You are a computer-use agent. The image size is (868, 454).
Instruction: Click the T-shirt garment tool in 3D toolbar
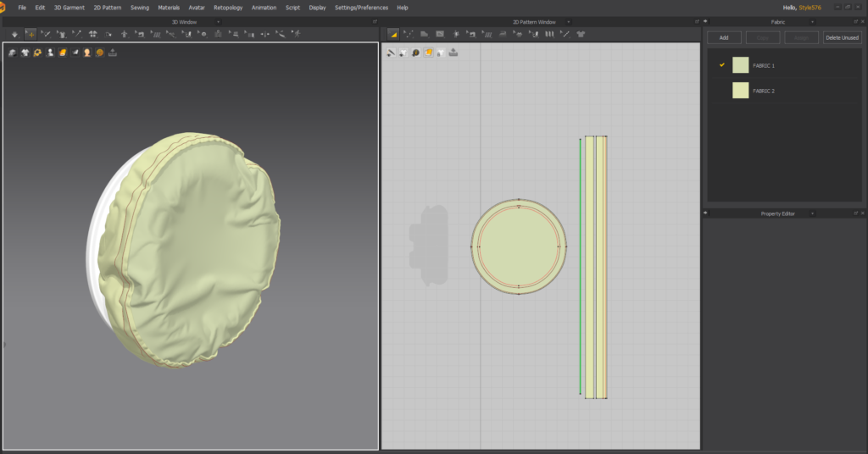tap(62, 34)
